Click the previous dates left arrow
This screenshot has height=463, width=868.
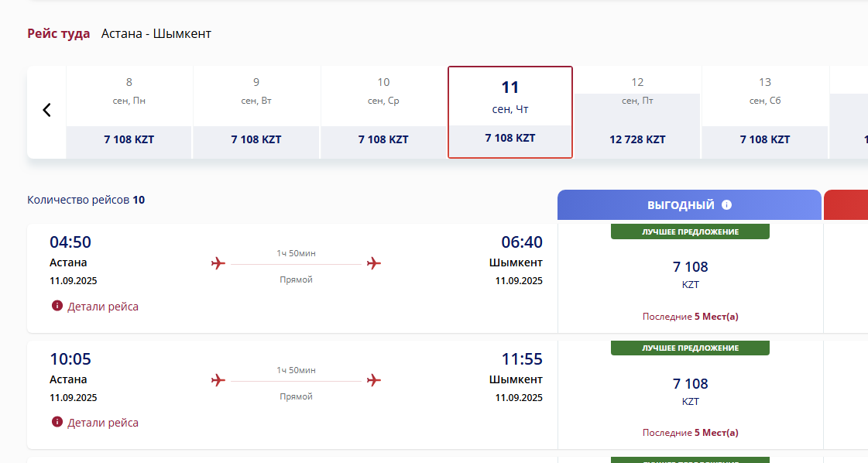(46, 110)
